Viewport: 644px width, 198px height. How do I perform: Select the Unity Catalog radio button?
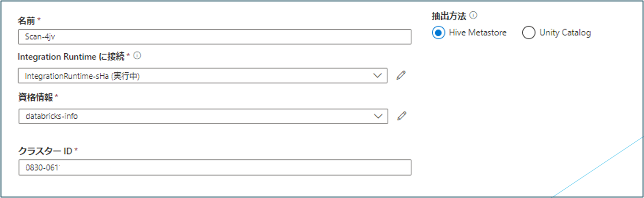point(529,33)
